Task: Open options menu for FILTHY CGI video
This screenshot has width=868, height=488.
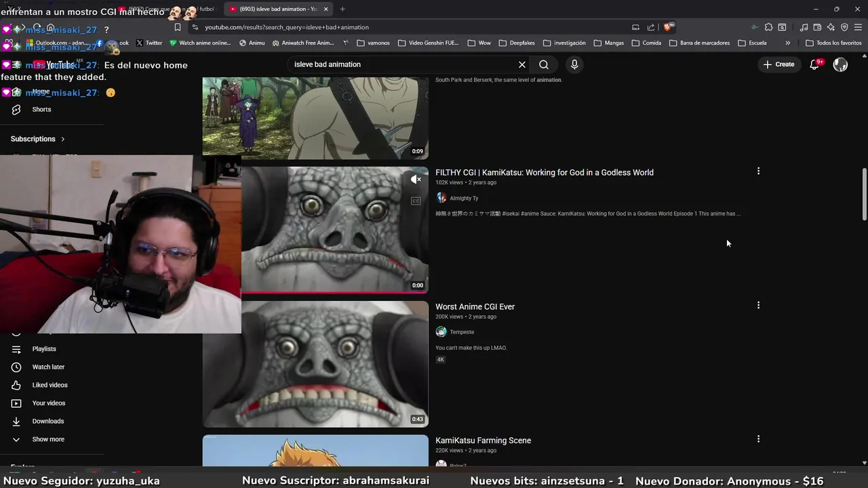Action: click(x=758, y=171)
